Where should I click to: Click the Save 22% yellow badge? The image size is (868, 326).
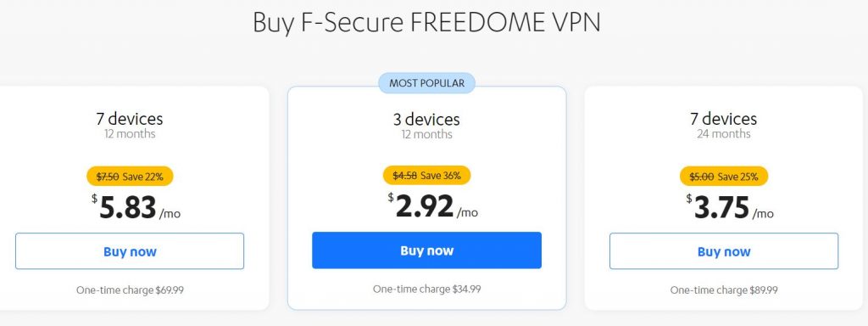click(x=130, y=177)
